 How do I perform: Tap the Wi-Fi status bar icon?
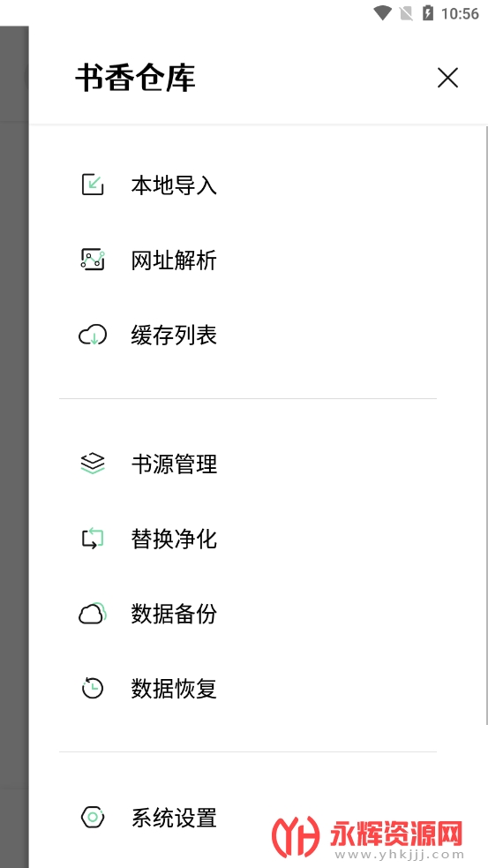point(382,13)
